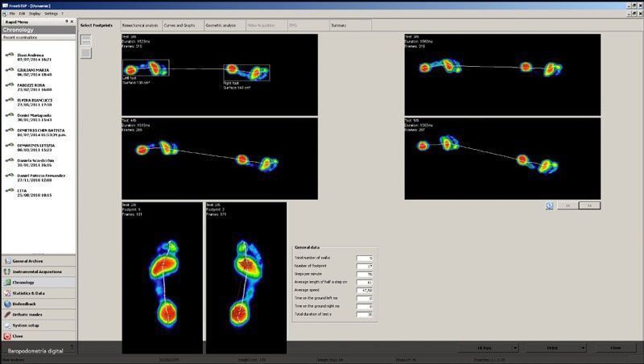
Task: Click the red Close icon in the sidebar
Action: pos(7,336)
